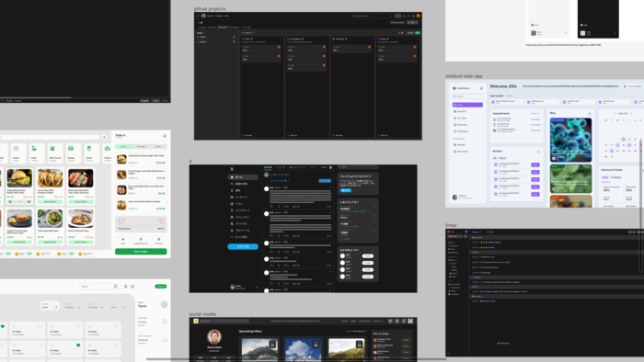Click the Recipes search icon in medical app
Image resolution: width=644 pixels, height=362 pixels.
click(538, 152)
